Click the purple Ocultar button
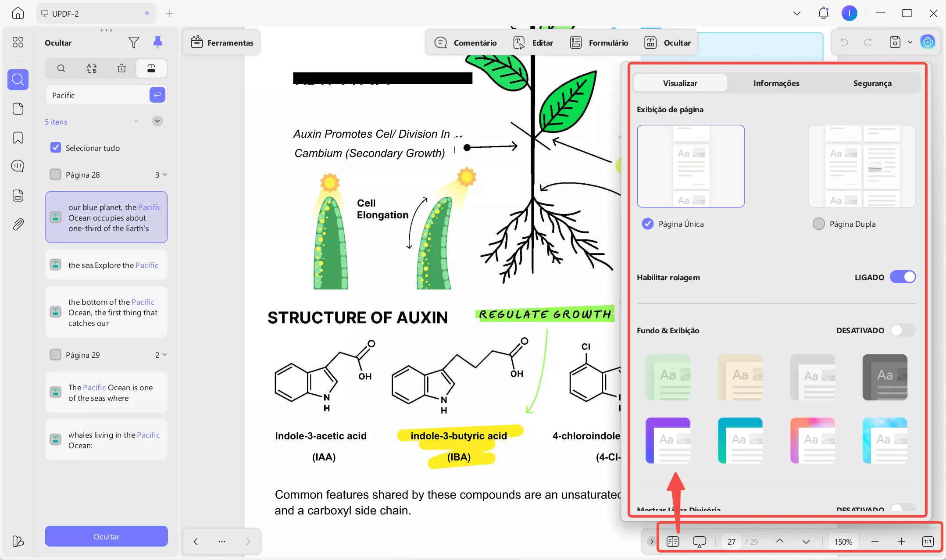Screen dimensions: 946x560 coord(106,536)
